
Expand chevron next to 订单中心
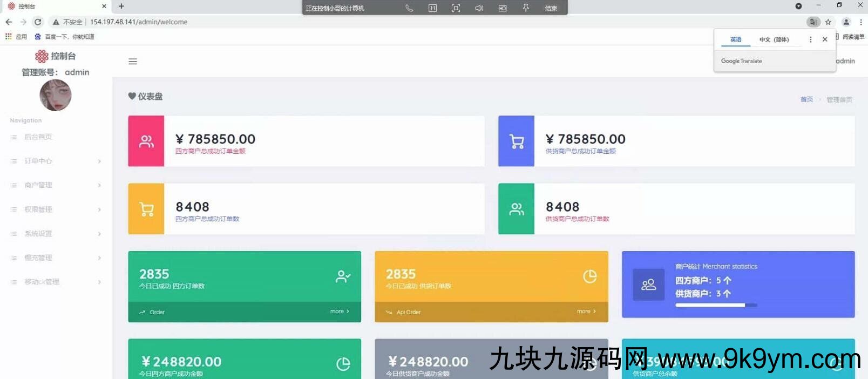(99, 161)
